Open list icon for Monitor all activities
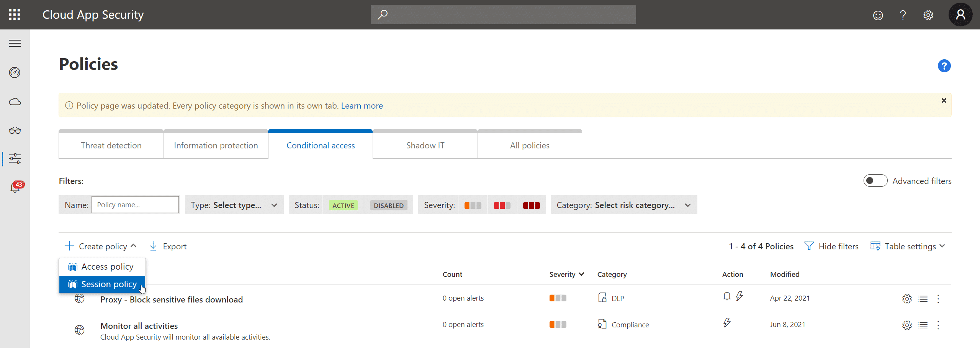This screenshot has width=980, height=348. click(x=923, y=325)
